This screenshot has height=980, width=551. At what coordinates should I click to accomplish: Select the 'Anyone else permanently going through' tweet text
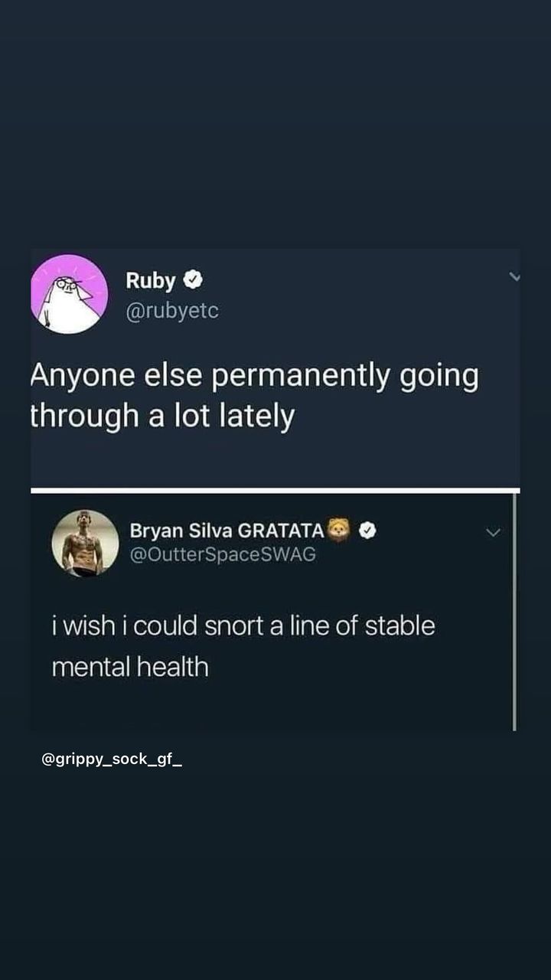[x=254, y=397]
